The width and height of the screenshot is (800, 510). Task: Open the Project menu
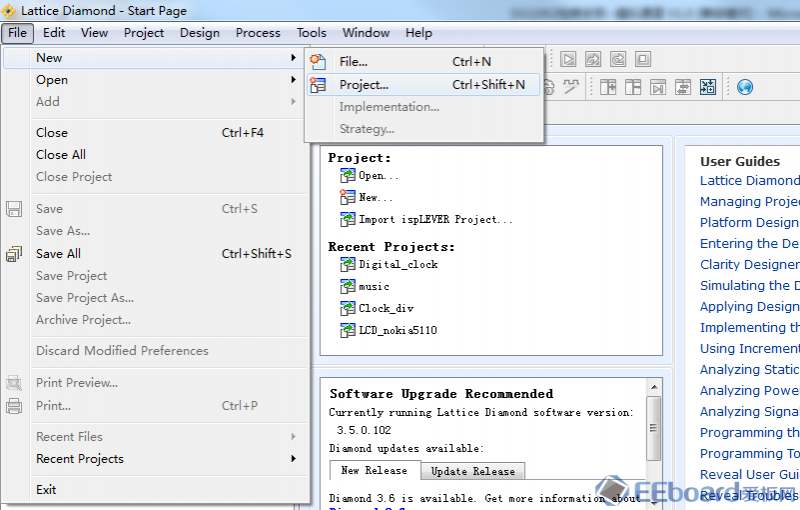pos(144,33)
